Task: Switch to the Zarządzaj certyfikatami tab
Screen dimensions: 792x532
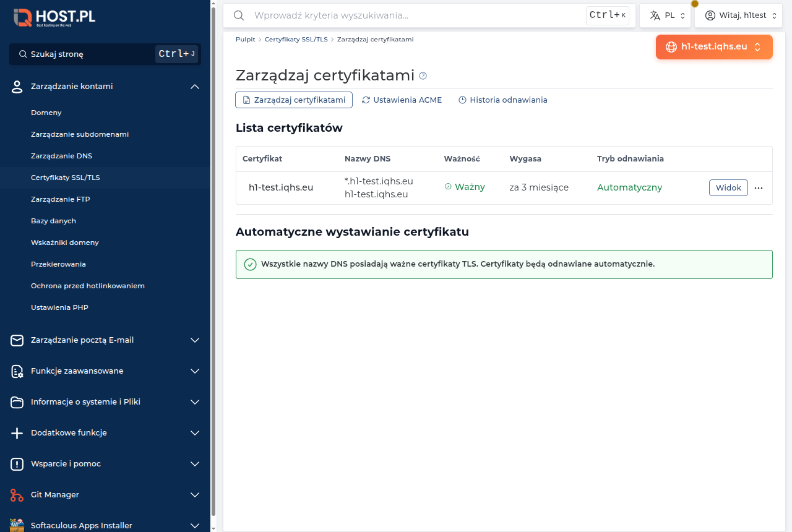Action: point(294,100)
